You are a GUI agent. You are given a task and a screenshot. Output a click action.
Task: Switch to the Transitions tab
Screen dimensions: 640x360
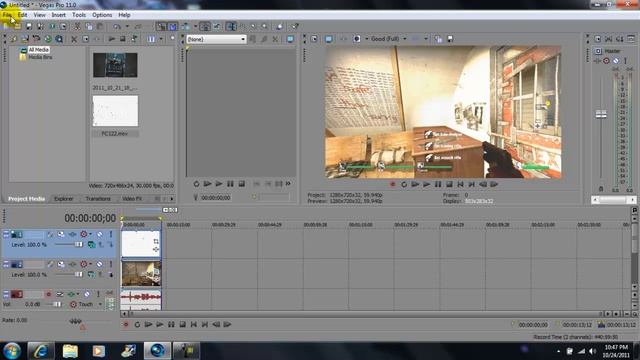point(98,199)
